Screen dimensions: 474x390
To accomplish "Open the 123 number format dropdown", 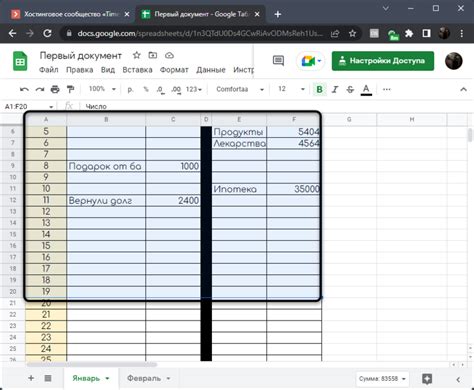I will click(194, 89).
